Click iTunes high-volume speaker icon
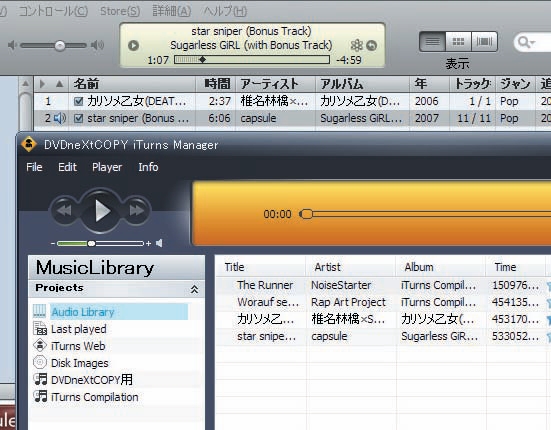The image size is (551, 430). (x=97, y=45)
